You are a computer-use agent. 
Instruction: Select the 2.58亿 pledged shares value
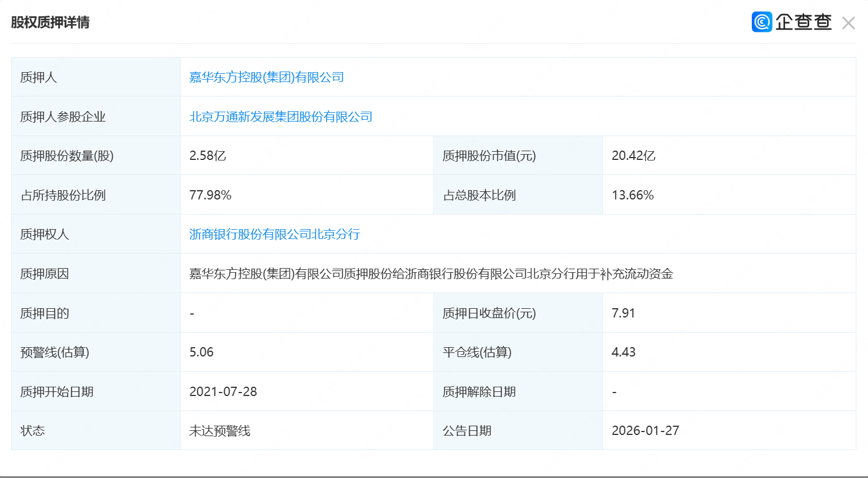[x=207, y=156]
